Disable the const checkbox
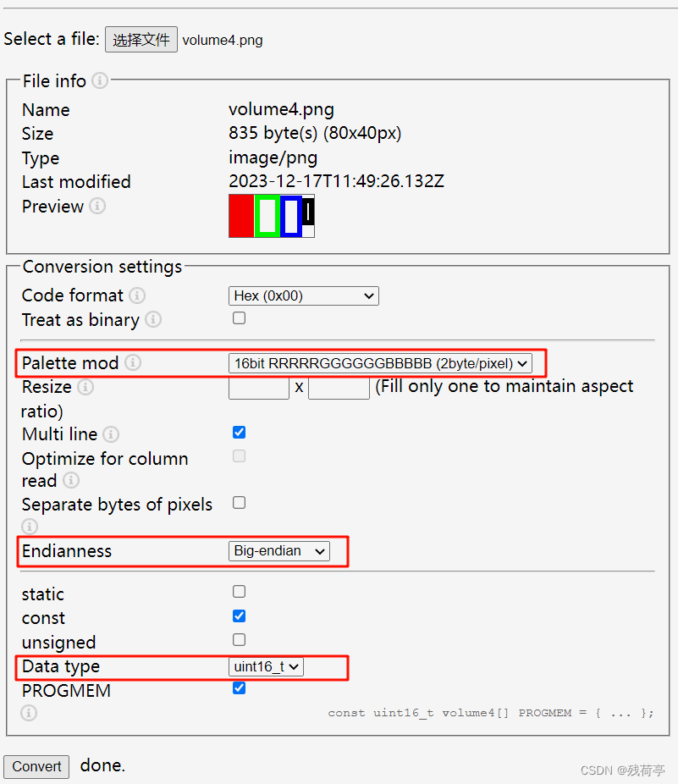This screenshot has width=678, height=784. [x=239, y=616]
